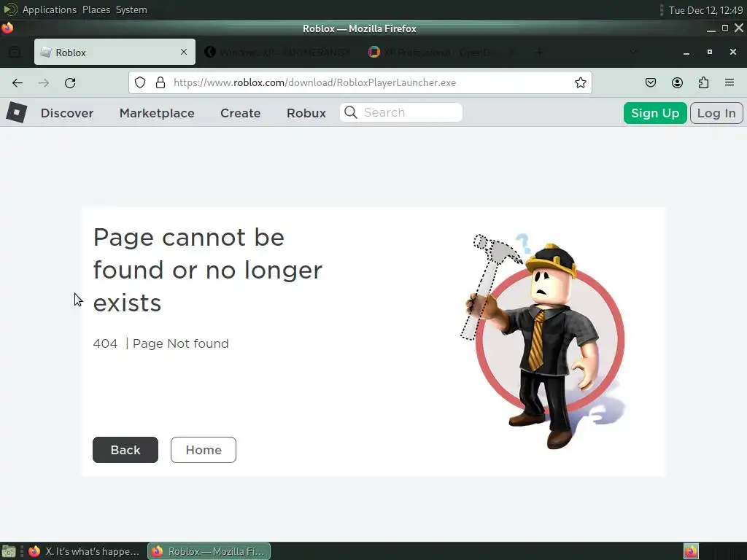Open the Firefox View icon beside the tabs
The width and height of the screenshot is (747, 560).
coord(15,52)
